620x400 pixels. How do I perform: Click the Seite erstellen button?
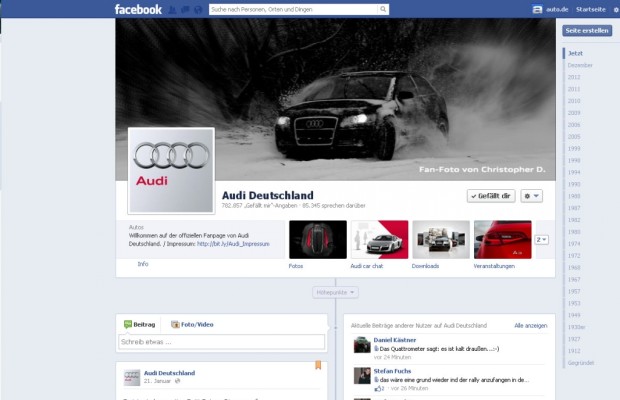tap(587, 30)
